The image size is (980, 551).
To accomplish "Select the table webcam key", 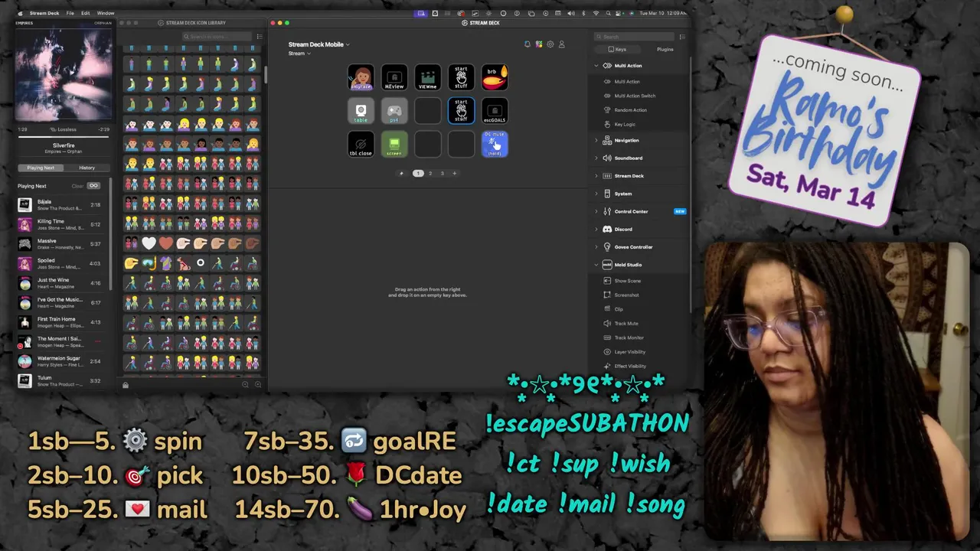I will (361, 111).
